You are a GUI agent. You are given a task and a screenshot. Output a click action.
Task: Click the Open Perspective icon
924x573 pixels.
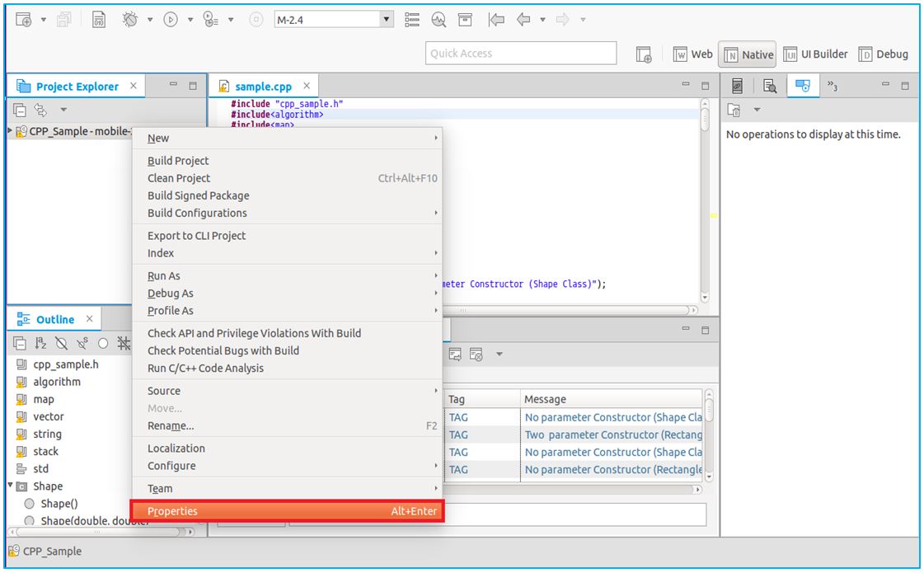tap(644, 54)
